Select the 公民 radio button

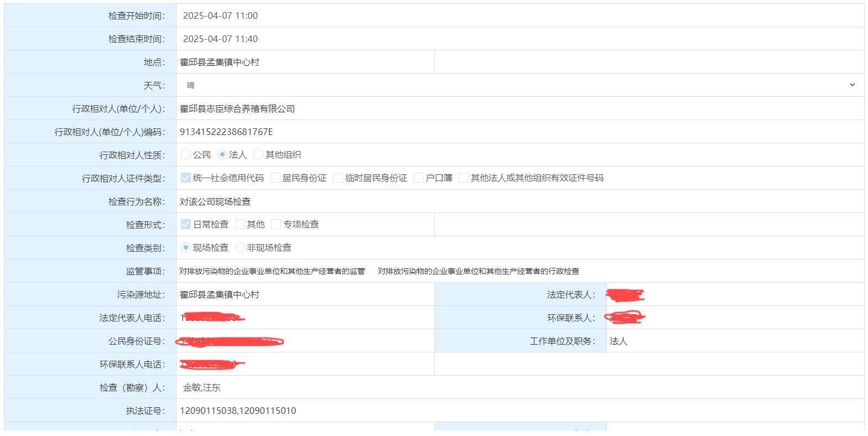pos(186,154)
